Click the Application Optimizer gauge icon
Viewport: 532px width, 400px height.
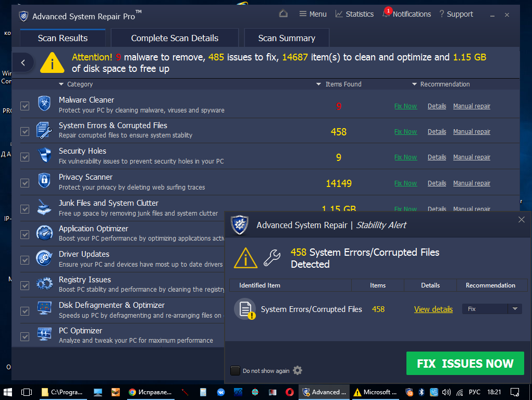click(44, 233)
